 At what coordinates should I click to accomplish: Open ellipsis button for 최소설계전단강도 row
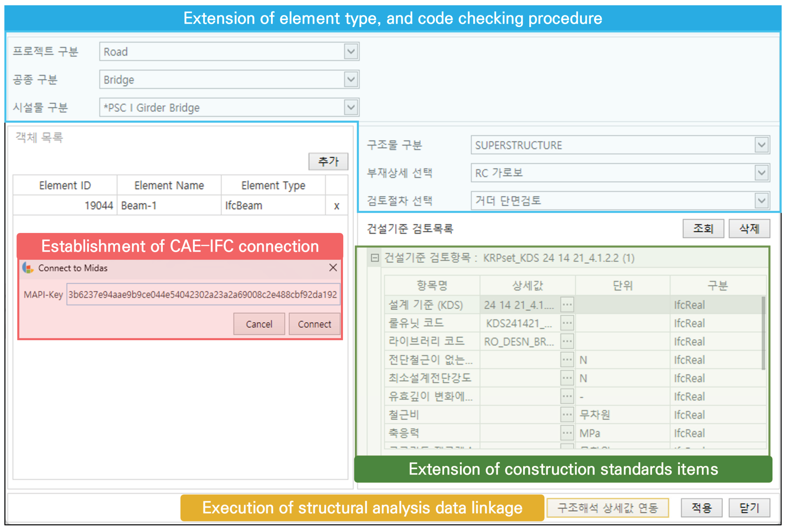coord(567,378)
